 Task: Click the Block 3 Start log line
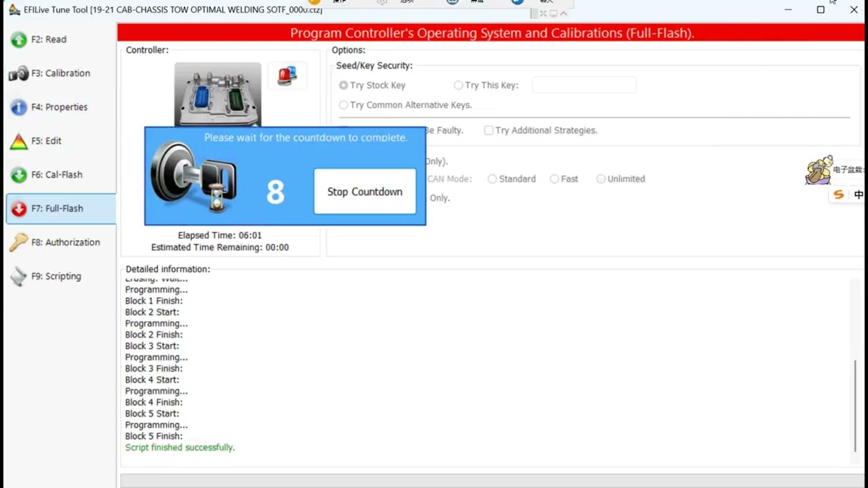[152, 346]
